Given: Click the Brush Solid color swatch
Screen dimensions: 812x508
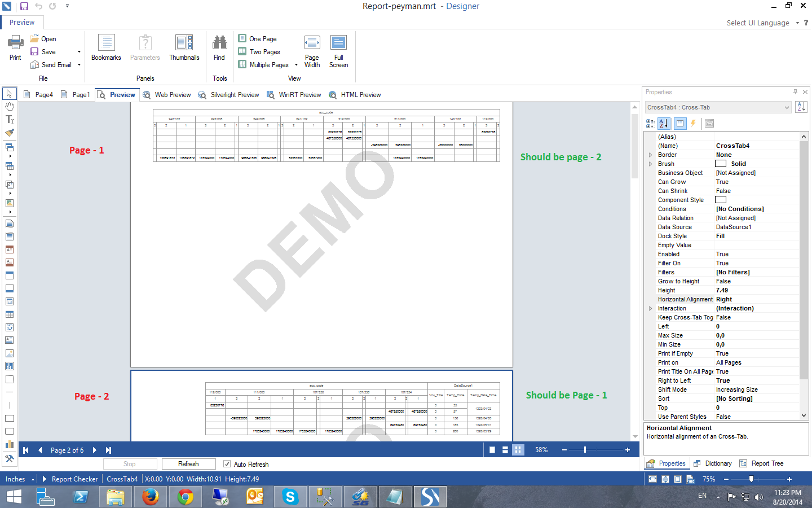Looking at the screenshot, I should click(721, 164).
